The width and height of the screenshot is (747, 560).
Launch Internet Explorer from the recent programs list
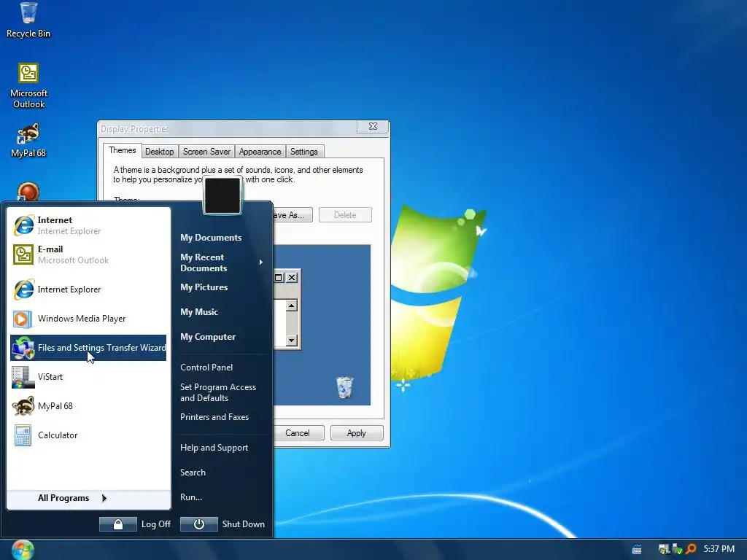click(88, 289)
